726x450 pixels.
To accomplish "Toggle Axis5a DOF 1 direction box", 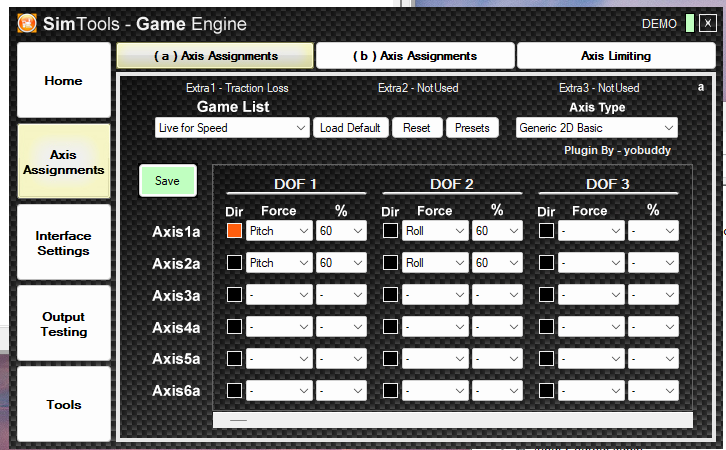I will coord(234,358).
